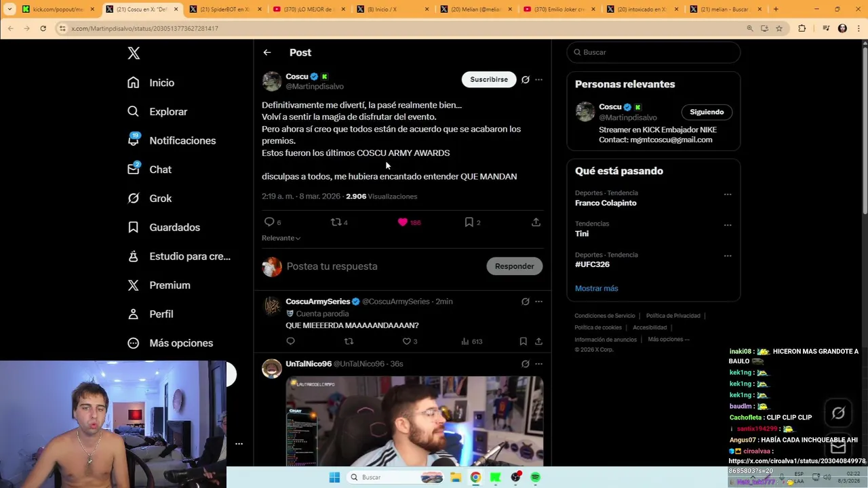This screenshot has height=488, width=868.
Task: Open options for #UFC326 trend
Action: point(728,256)
